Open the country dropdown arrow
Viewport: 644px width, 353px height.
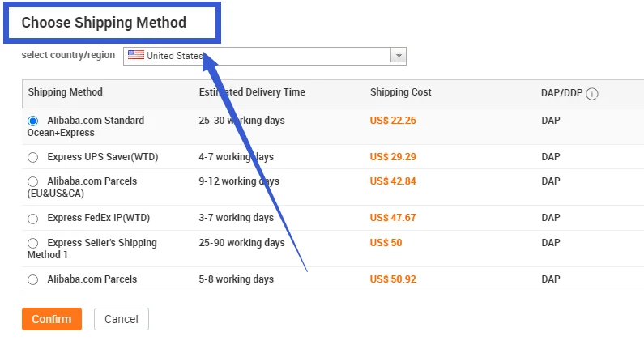[x=398, y=56]
